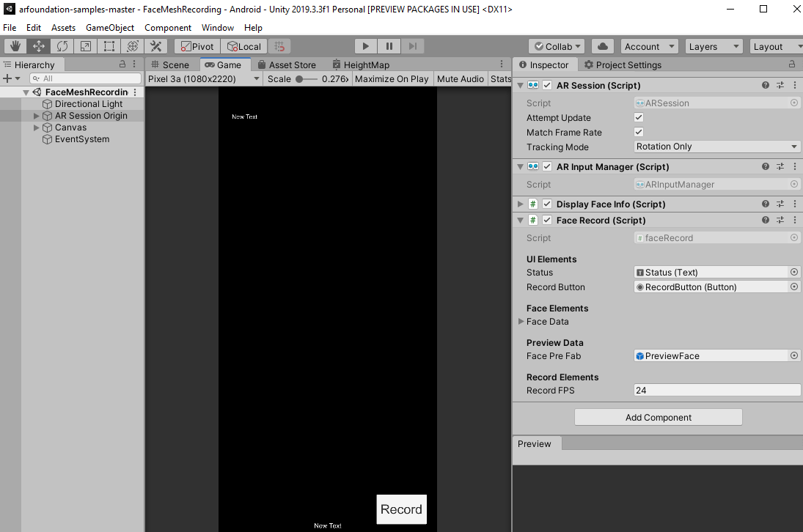Viewport: 803px width, 532px height.
Task: Select the Rect transform tool
Action: click(x=109, y=47)
